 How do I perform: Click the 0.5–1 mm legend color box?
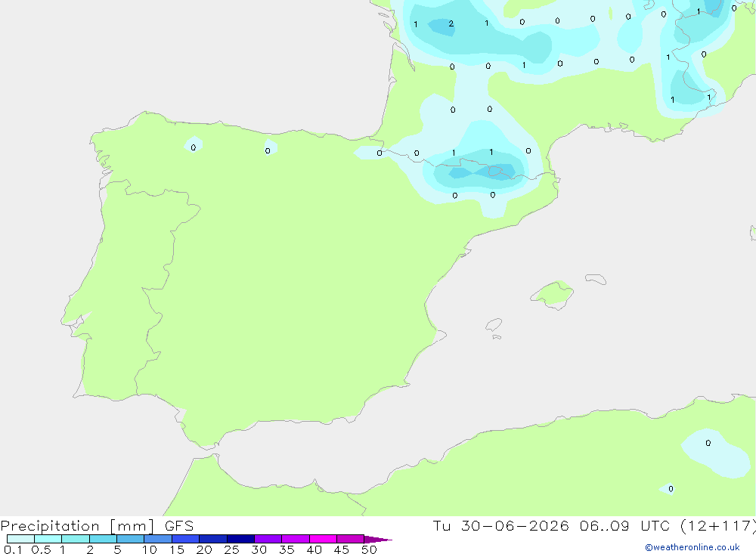coord(48,539)
